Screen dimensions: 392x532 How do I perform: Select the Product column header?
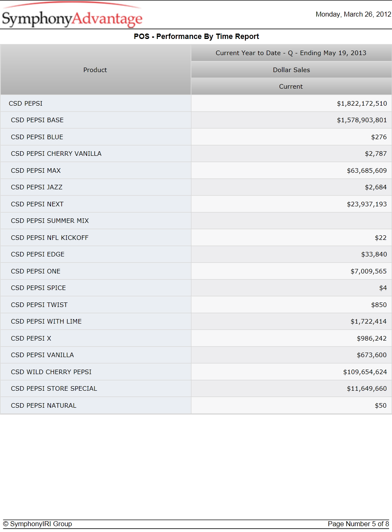95,70
